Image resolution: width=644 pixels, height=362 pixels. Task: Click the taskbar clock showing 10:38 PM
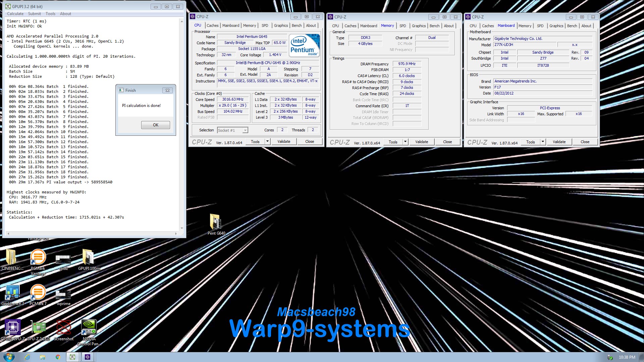[x=627, y=357]
